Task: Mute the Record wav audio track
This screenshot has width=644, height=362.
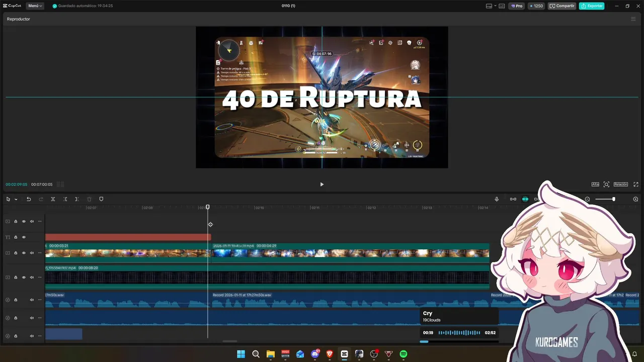Action: (32, 300)
